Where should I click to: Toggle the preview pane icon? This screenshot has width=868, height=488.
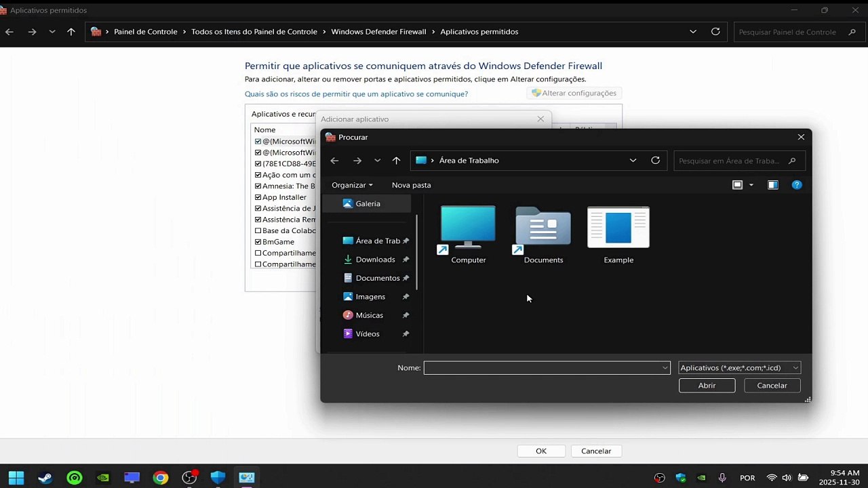pyautogui.click(x=773, y=185)
